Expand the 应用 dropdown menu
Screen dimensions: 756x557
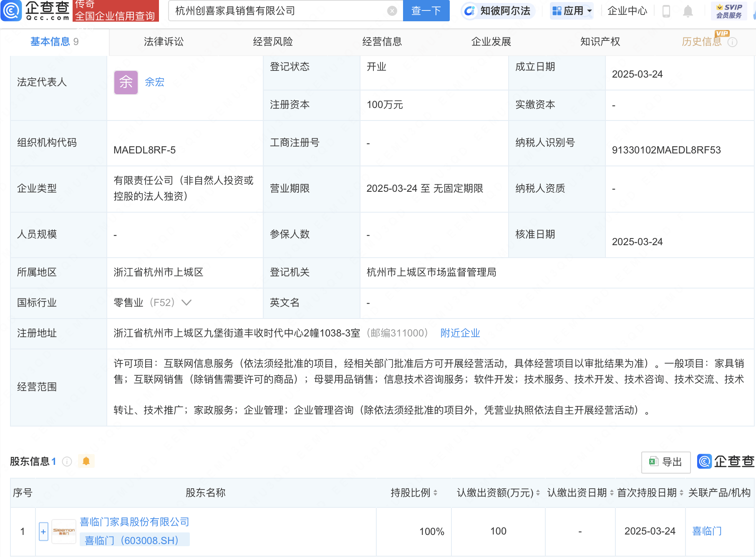click(572, 11)
